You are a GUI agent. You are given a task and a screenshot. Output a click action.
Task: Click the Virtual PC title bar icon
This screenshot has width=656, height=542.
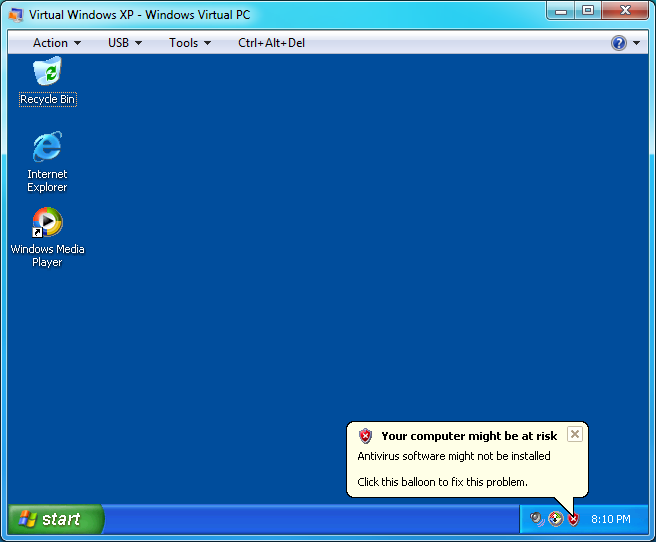coord(15,15)
